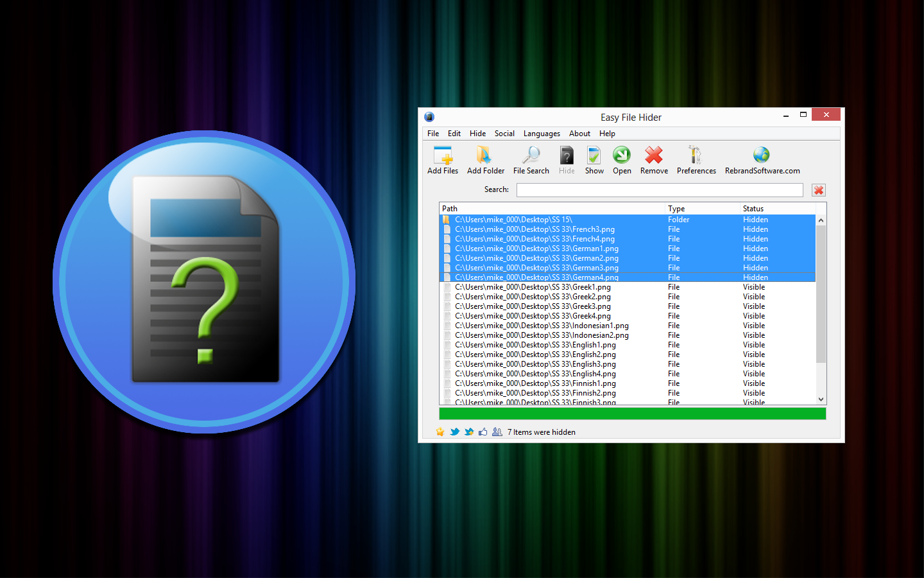Clear the search with the red X button
Screen dimensions: 924x578
pos(818,190)
